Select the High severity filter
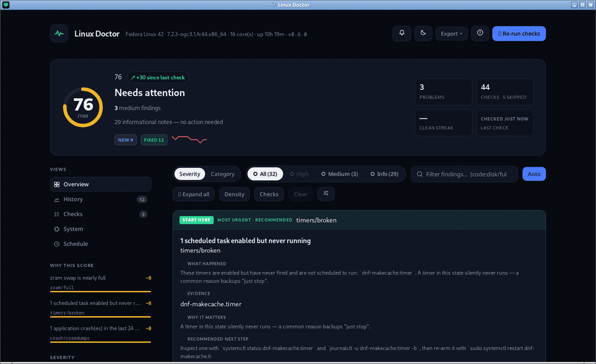This screenshot has height=364, width=596. [x=299, y=174]
